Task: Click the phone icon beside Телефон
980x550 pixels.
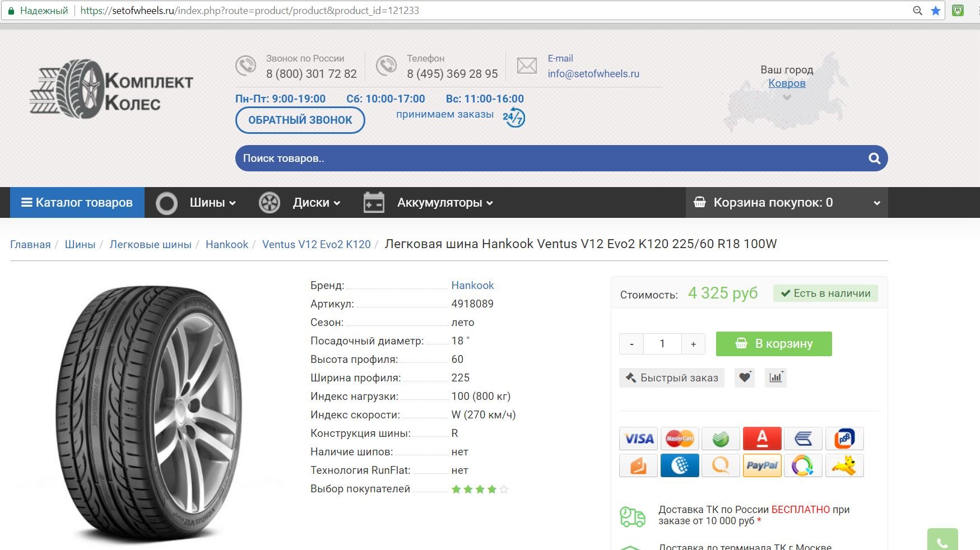Action: tap(386, 66)
